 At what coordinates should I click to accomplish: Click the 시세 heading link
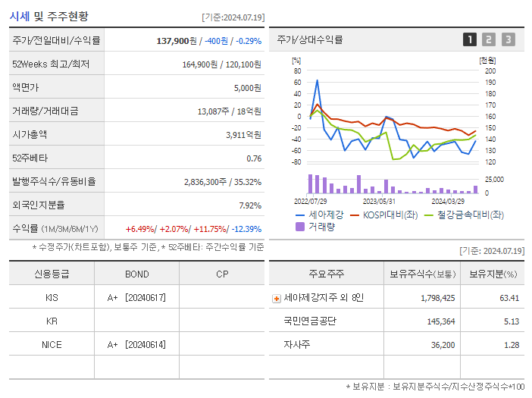(x=20, y=16)
